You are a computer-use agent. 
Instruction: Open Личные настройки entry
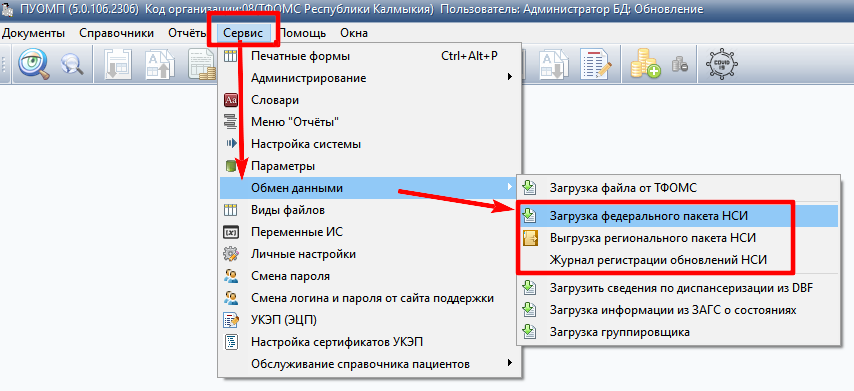[370, 254]
